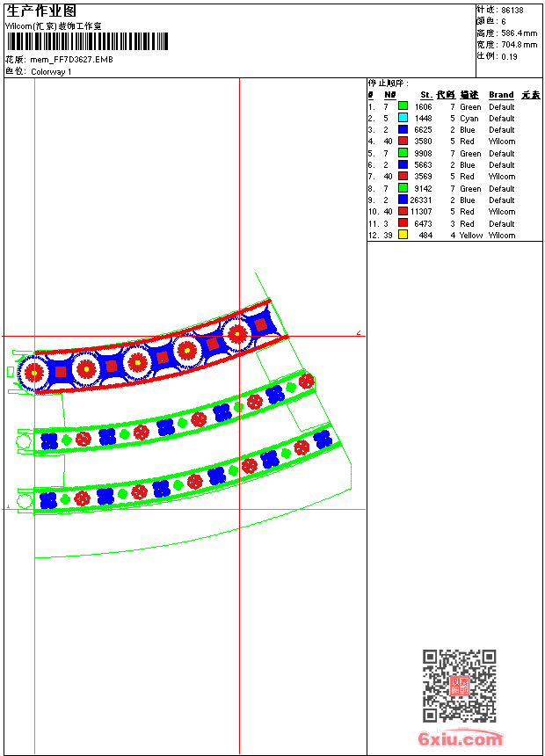Pick the blue swatch in stop row 9
The height and width of the screenshot is (756, 545).
click(x=403, y=200)
